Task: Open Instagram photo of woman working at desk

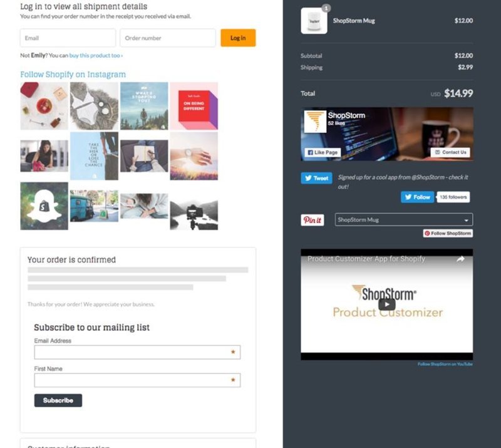Action: point(44,156)
